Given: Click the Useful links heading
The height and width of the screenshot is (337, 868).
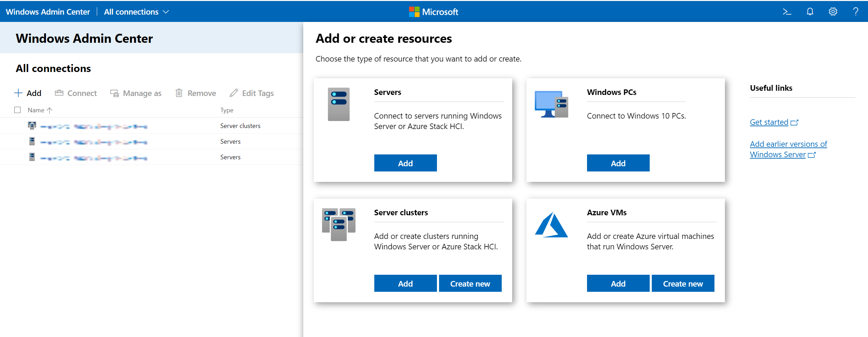Looking at the screenshot, I should coord(771,88).
